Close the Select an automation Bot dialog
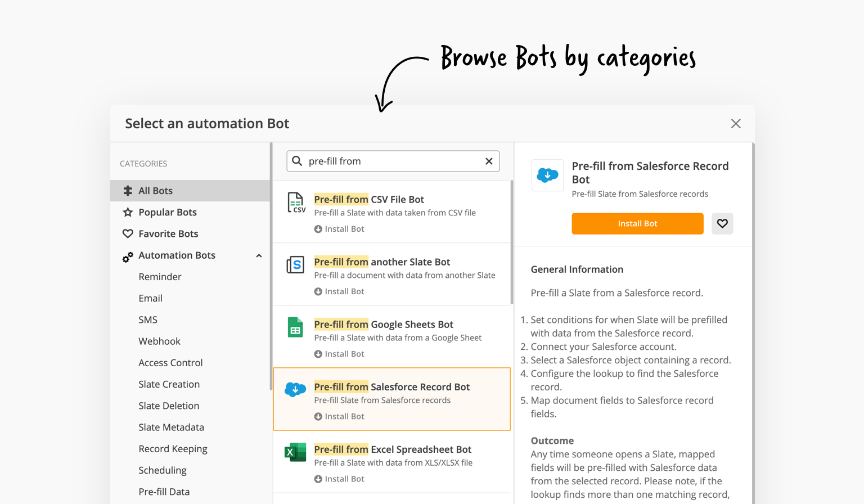The height and width of the screenshot is (504, 864). [735, 124]
